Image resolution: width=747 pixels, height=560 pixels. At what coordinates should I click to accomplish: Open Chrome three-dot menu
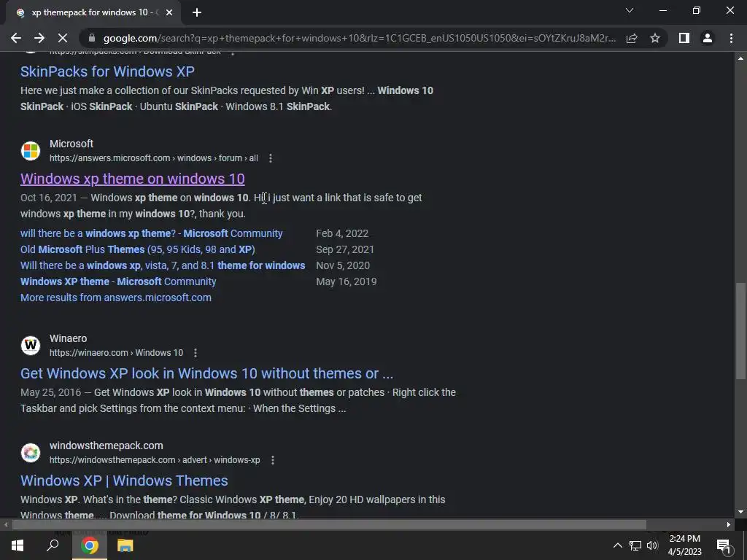[x=731, y=38]
